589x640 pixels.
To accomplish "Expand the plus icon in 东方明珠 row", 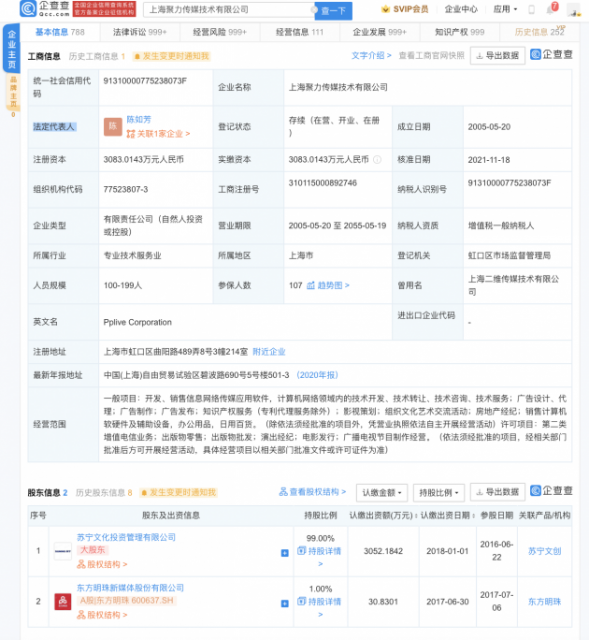I will (285, 604).
